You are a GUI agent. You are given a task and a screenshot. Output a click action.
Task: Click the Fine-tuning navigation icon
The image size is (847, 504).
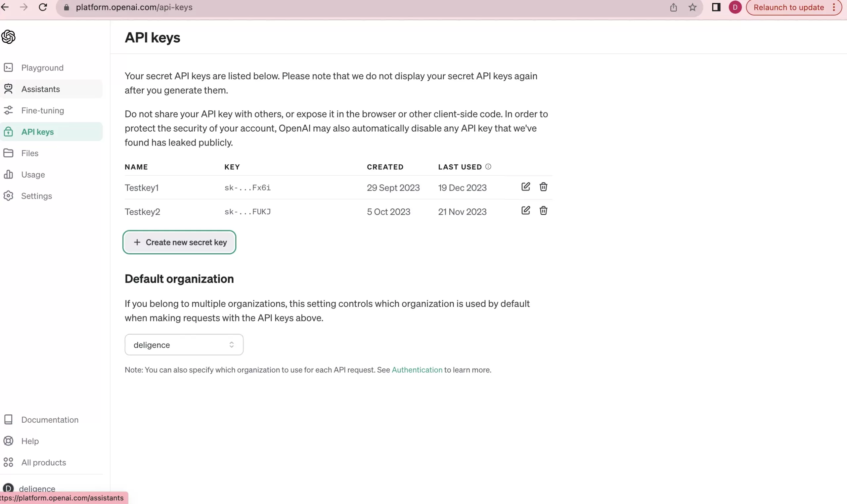tap(8, 110)
